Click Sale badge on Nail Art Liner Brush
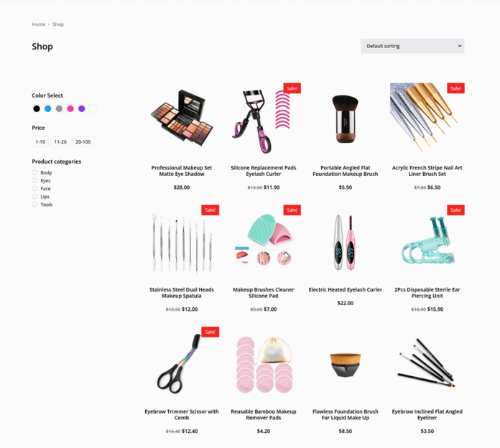500x448 pixels. [455, 88]
